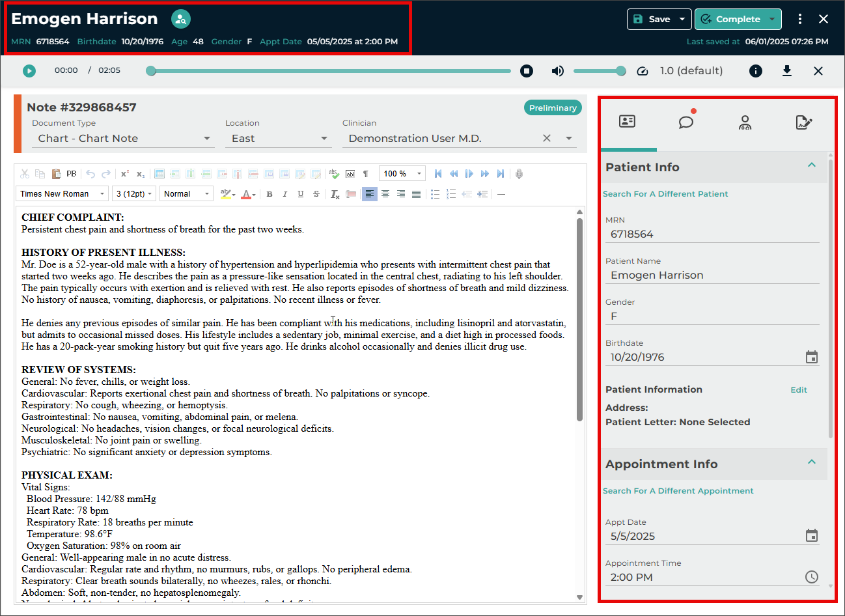Open the Document Type dropdown

click(122, 138)
